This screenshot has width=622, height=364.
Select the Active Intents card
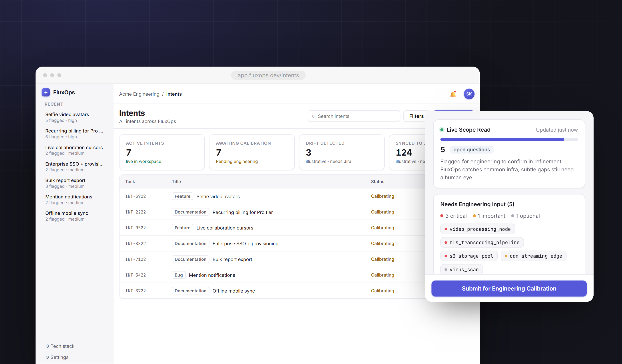(162, 152)
